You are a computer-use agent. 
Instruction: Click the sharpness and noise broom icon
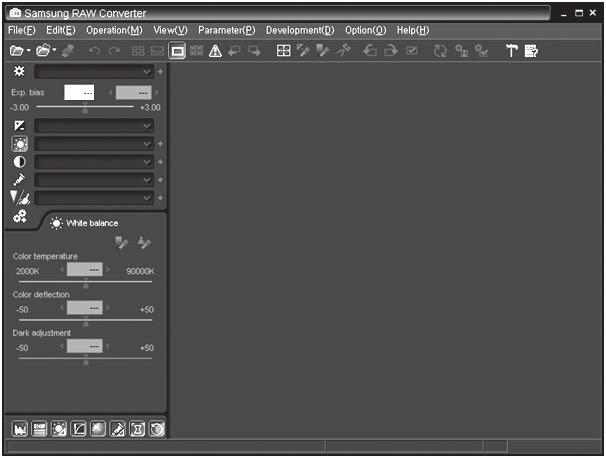[x=20, y=198]
